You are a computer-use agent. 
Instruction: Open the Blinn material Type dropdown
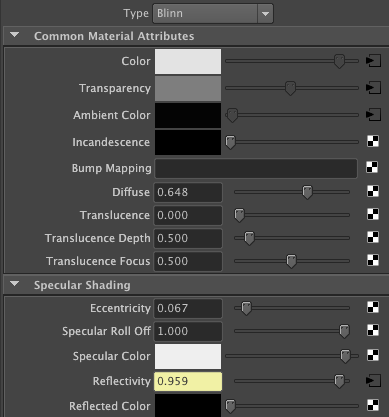click(213, 14)
